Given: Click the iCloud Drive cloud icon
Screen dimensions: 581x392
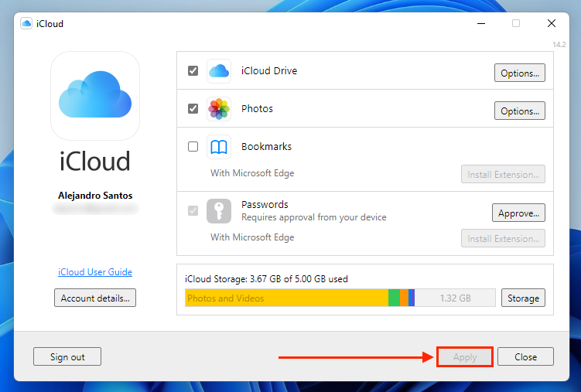Looking at the screenshot, I should 219,71.
